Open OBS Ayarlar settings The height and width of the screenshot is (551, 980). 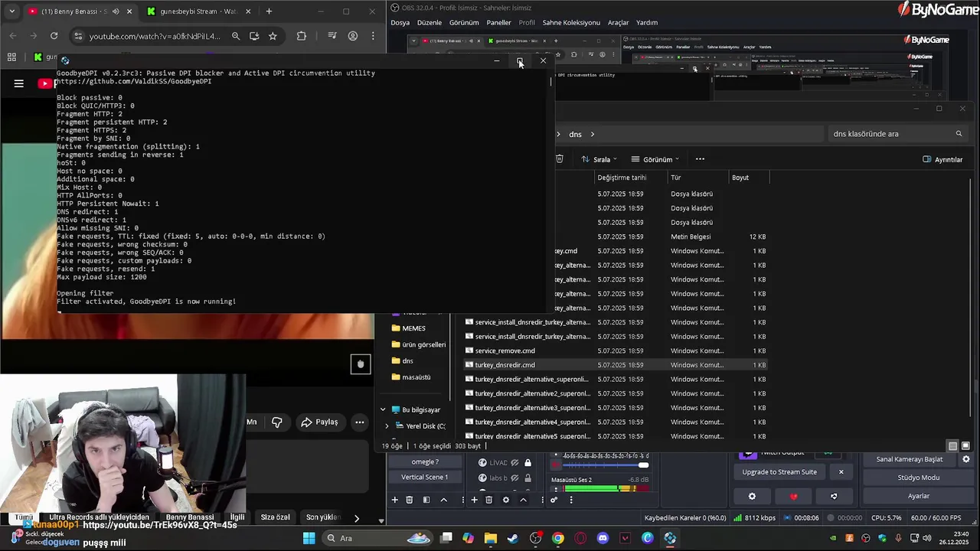(x=919, y=496)
